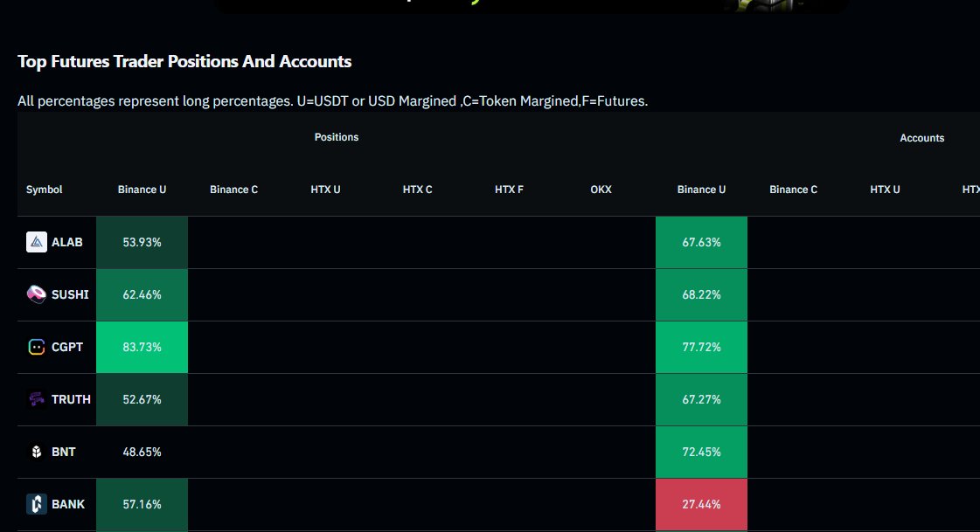The height and width of the screenshot is (532, 980).
Task: Click the Symbol column header
Action: [45, 190]
